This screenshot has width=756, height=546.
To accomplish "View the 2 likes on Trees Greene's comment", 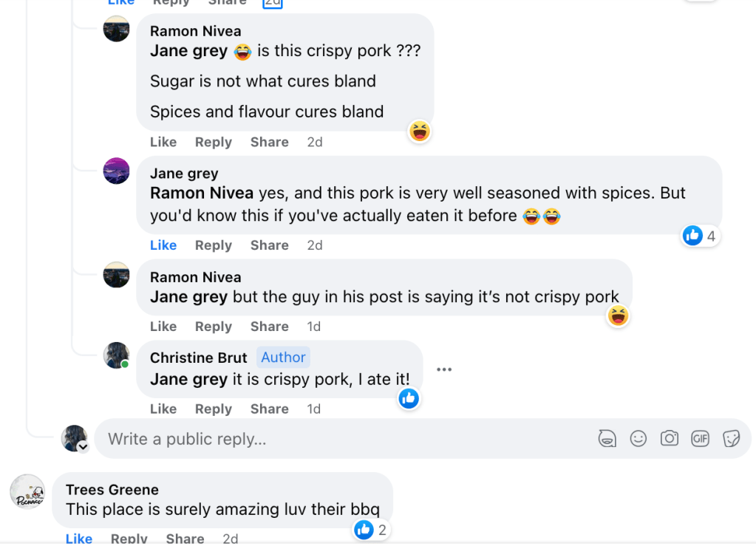I will click(x=371, y=530).
